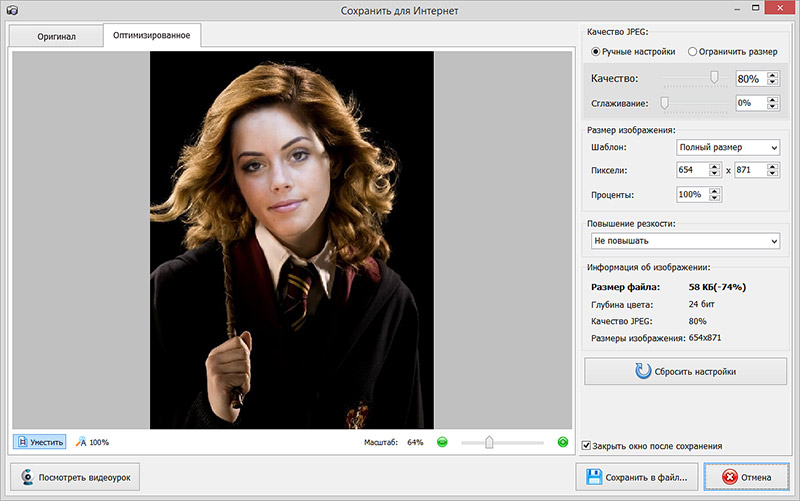Click the Масштаб 64% value
The height and width of the screenshot is (501, 800).
point(415,442)
